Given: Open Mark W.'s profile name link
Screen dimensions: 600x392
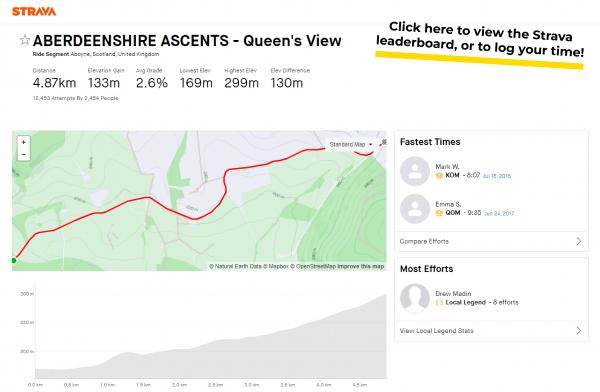Looking at the screenshot, I should (x=447, y=167).
